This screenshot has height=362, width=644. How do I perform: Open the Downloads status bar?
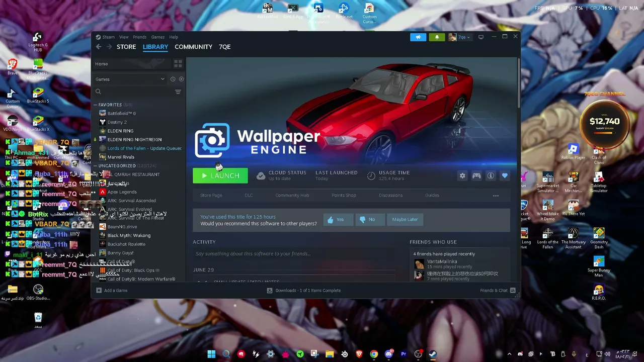click(x=304, y=291)
